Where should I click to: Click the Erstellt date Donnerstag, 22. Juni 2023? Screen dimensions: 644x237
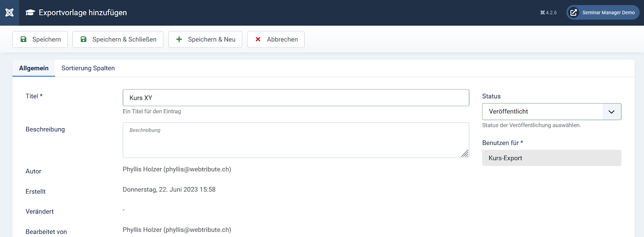[x=169, y=189]
